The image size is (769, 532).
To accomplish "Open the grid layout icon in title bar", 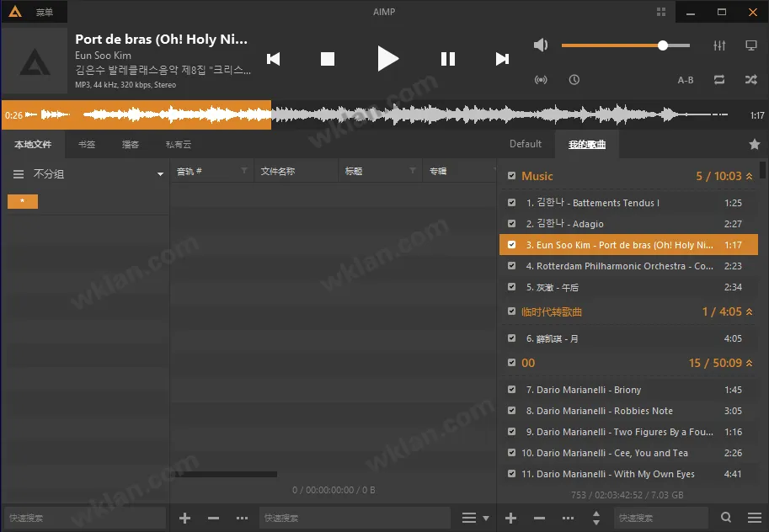I will point(661,12).
